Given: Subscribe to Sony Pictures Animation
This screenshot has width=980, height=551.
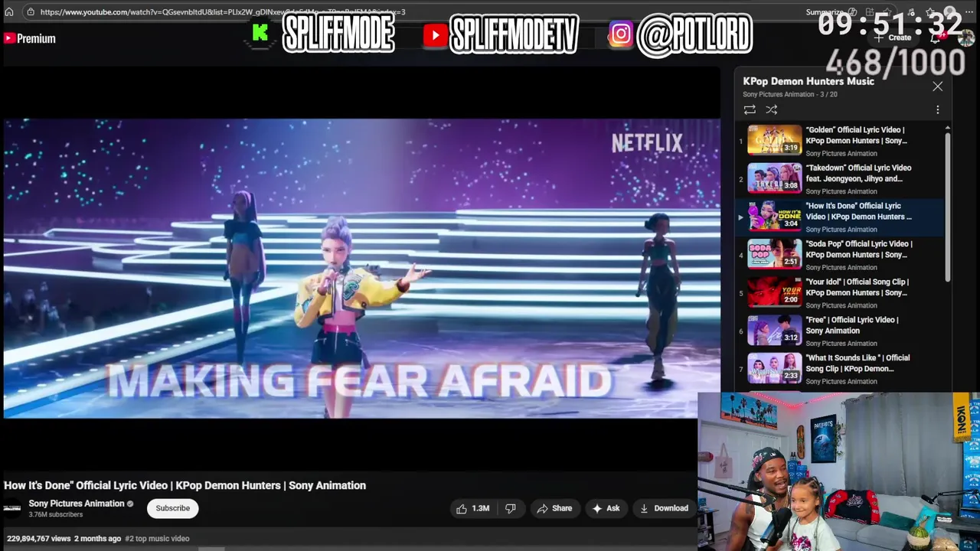Looking at the screenshot, I should point(172,508).
